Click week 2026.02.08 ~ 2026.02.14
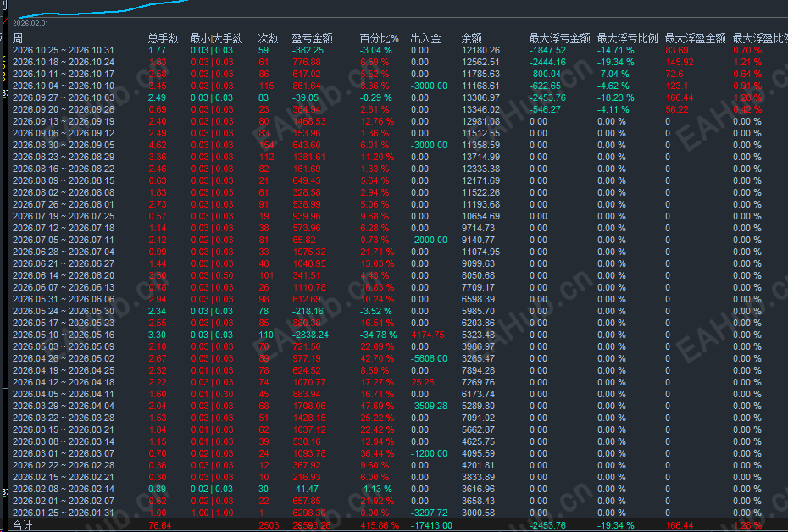Screen dimensions: 788x532 click(64, 490)
